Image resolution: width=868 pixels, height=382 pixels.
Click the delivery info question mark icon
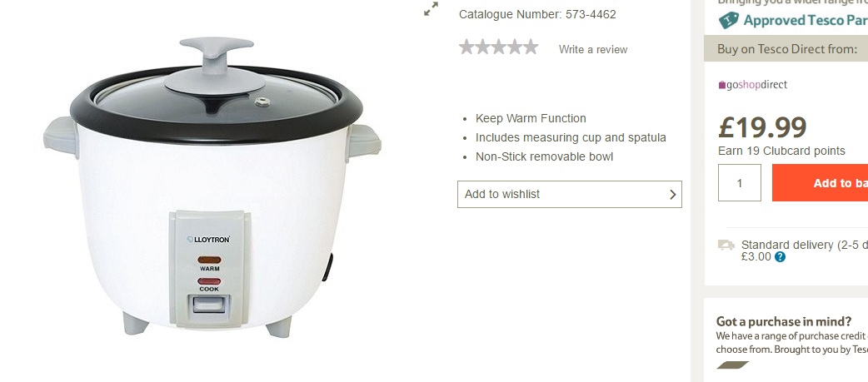[780, 256]
